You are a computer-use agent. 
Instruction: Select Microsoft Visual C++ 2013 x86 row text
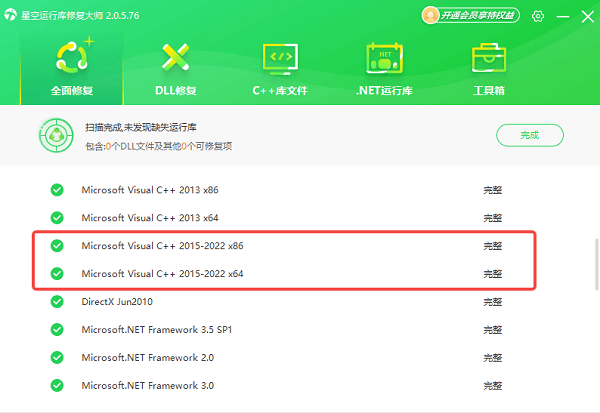150,190
